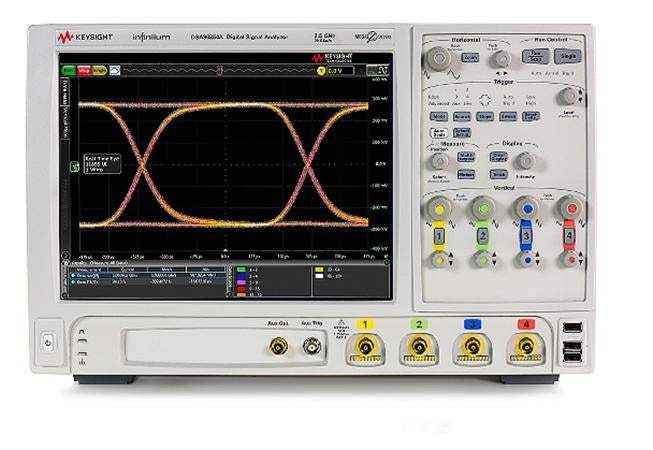The height and width of the screenshot is (450, 653).
Task: Toggle the red channel 4 button
Action: pyautogui.click(x=570, y=235)
